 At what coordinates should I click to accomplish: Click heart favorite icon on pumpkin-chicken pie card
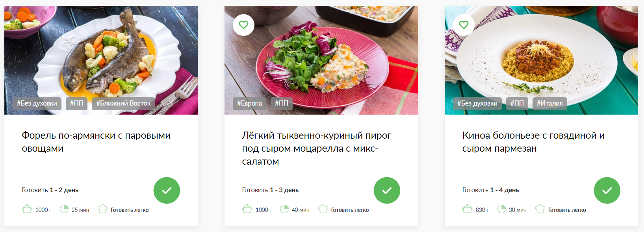[x=243, y=25]
